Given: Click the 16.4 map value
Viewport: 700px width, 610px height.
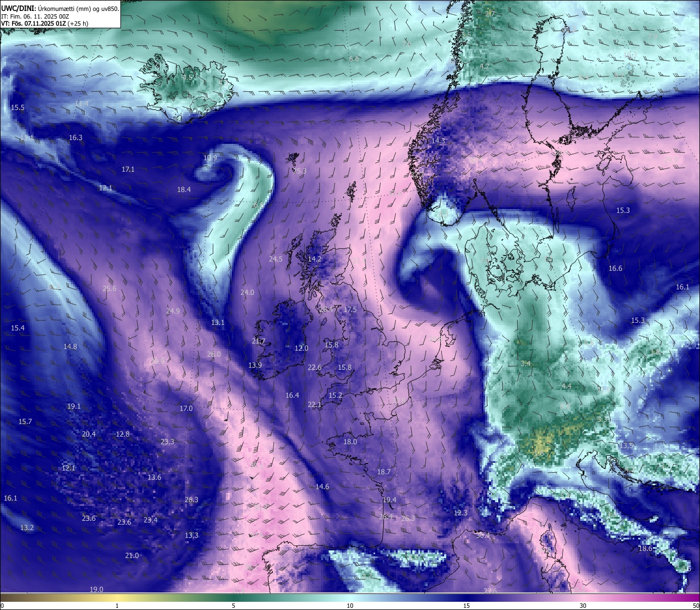Looking at the screenshot, I should point(292,395).
